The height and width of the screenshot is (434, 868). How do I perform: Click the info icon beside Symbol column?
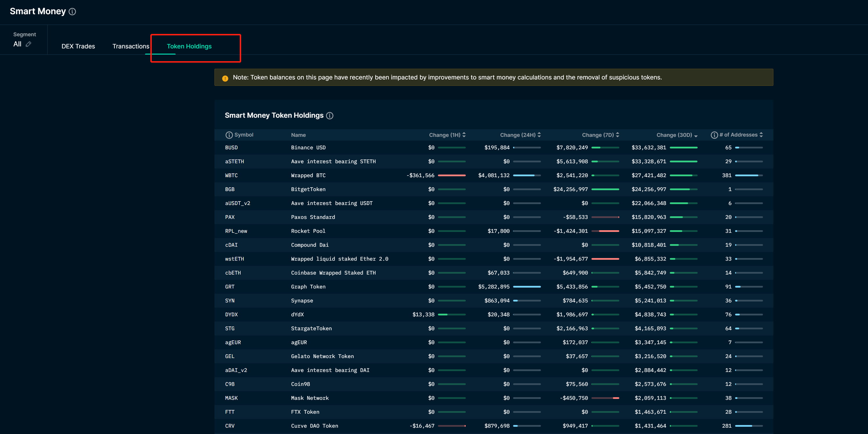tap(229, 135)
